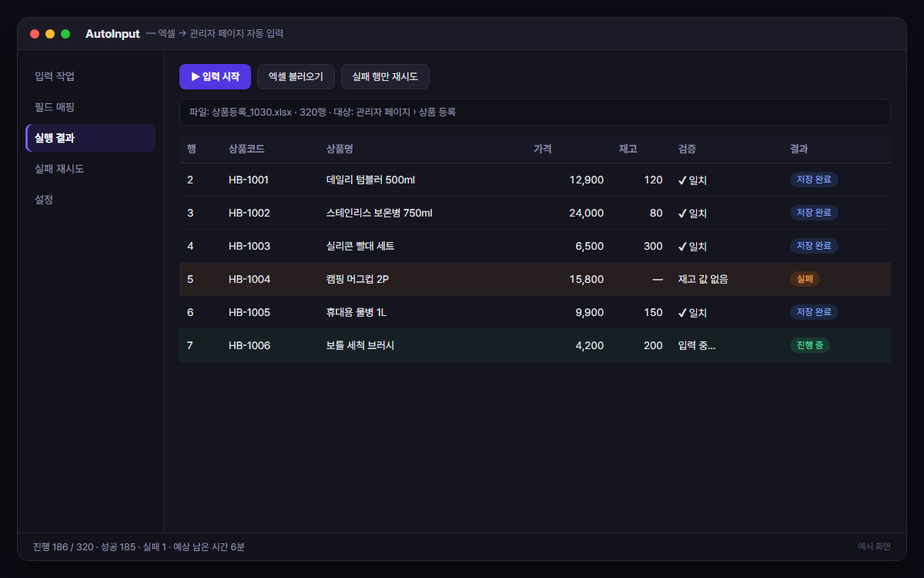
Task: Click price value 9,900
Action: (590, 312)
